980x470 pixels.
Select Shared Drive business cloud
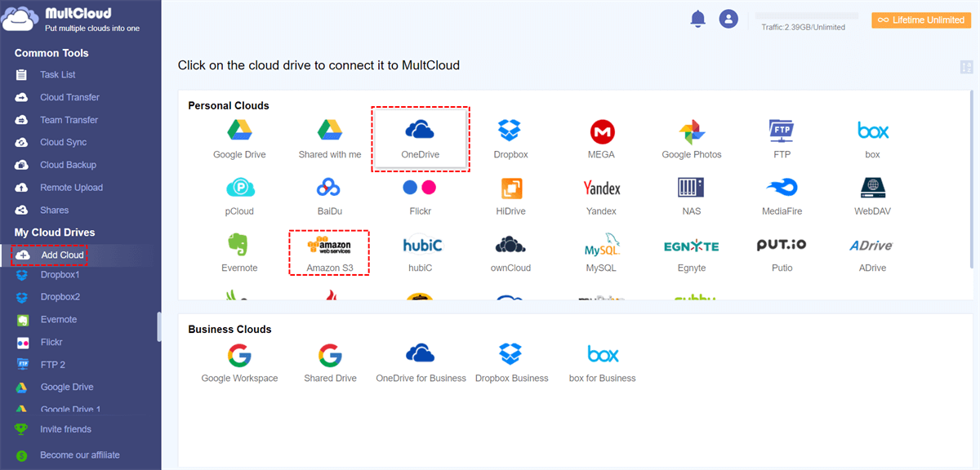tap(330, 363)
